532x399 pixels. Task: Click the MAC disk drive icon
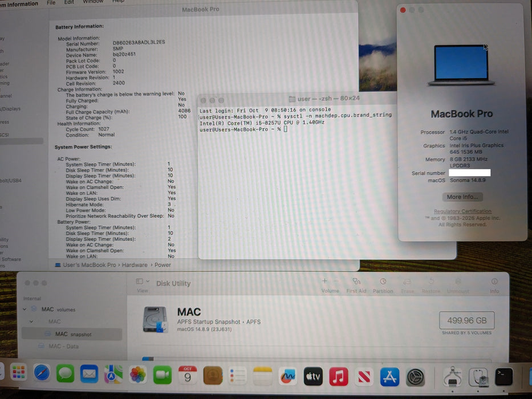click(x=155, y=319)
